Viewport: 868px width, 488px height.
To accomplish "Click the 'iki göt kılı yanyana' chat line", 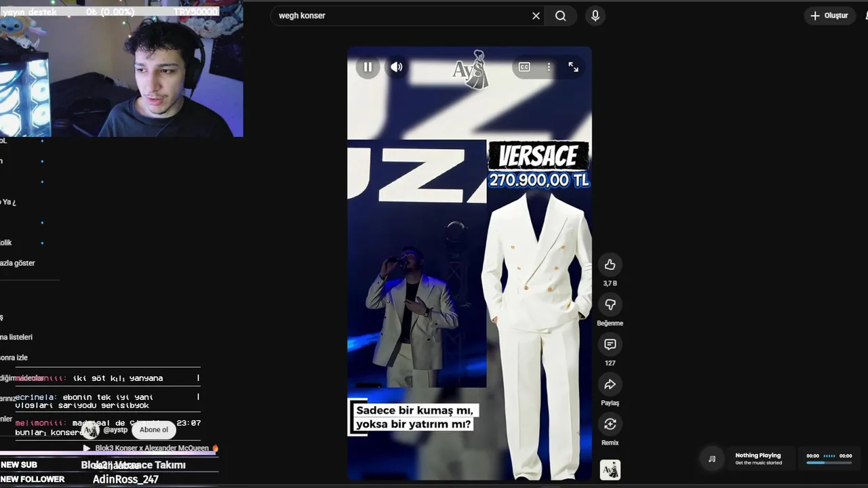I will [117, 378].
